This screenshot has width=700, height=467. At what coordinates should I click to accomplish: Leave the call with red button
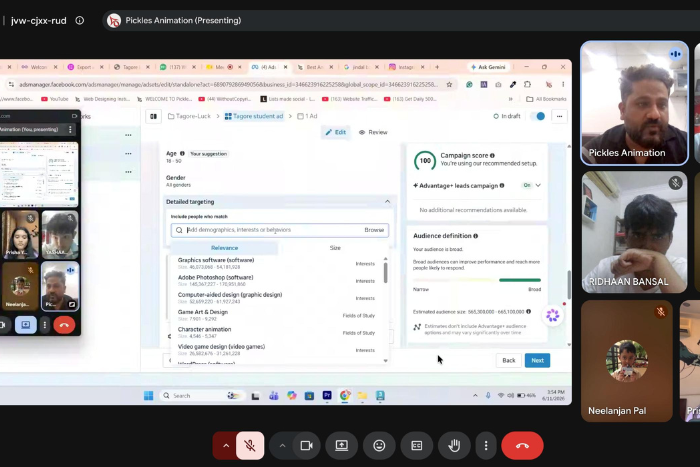coord(522,446)
